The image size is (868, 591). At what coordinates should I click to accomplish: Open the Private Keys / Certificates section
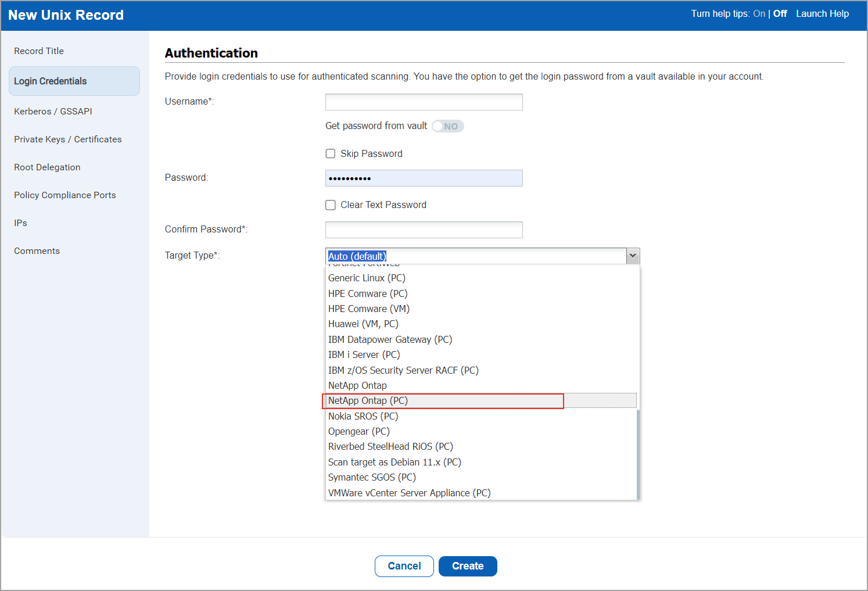[x=68, y=139]
